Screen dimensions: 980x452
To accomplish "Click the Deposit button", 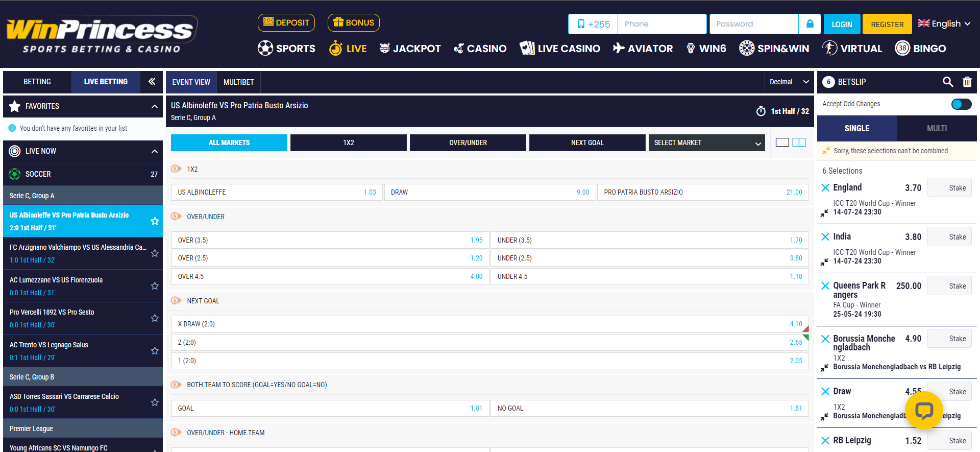I will [286, 22].
